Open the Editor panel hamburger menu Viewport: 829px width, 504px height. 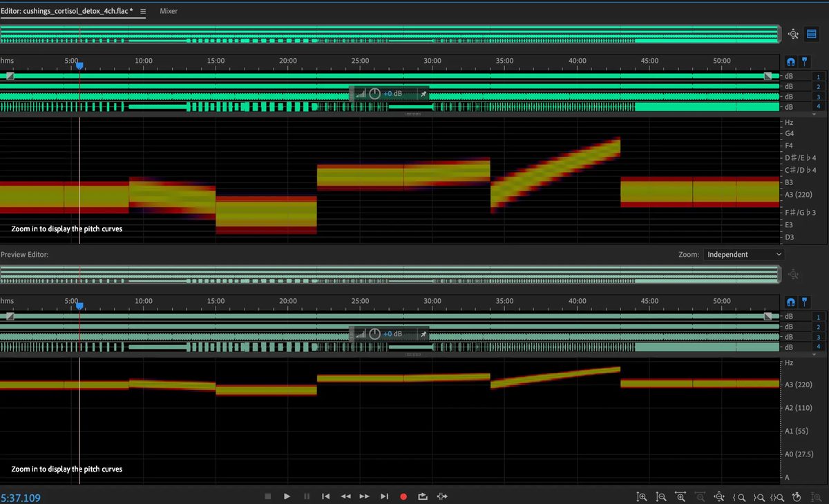coord(142,11)
